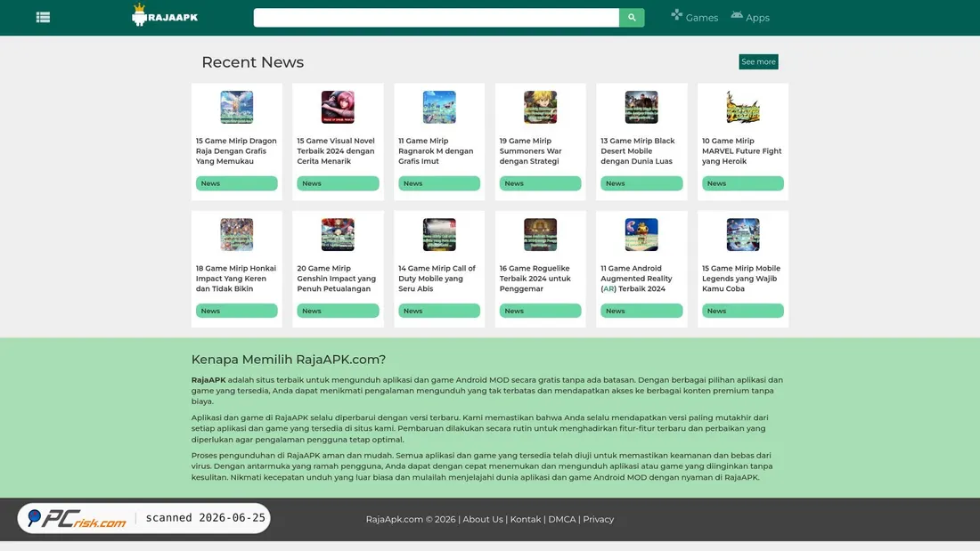Image resolution: width=980 pixels, height=551 pixels.
Task: Open '15 Game Visual Novel Terbaik 2024' title
Action: coord(336,151)
